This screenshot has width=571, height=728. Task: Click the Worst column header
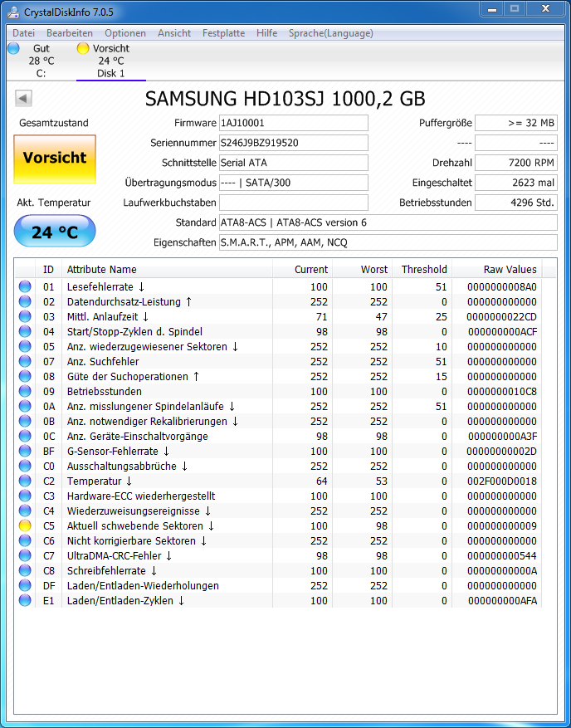(362, 269)
